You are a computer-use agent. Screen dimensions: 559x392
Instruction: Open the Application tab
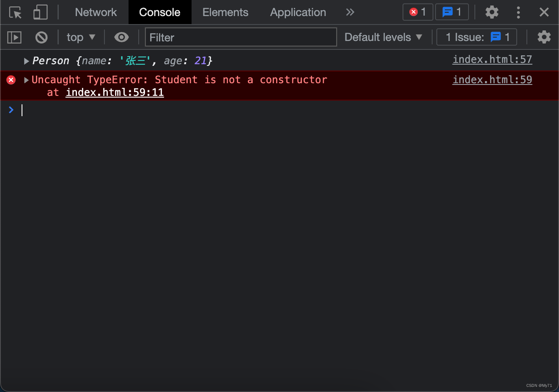click(x=298, y=13)
